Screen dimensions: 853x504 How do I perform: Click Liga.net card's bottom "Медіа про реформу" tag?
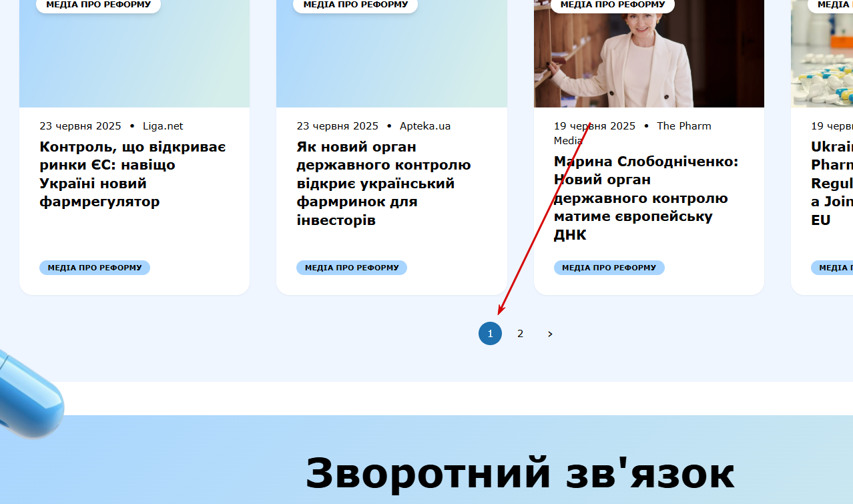click(x=95, y=268)
